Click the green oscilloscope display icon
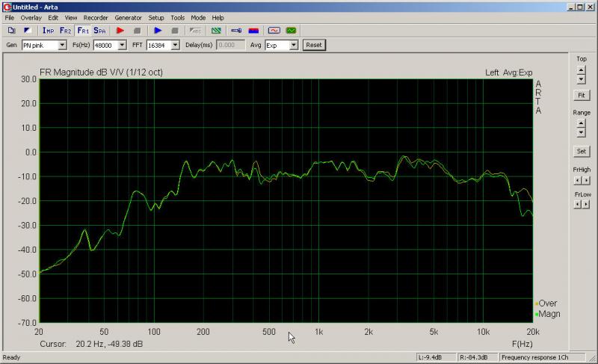 (x=291, y=31)
